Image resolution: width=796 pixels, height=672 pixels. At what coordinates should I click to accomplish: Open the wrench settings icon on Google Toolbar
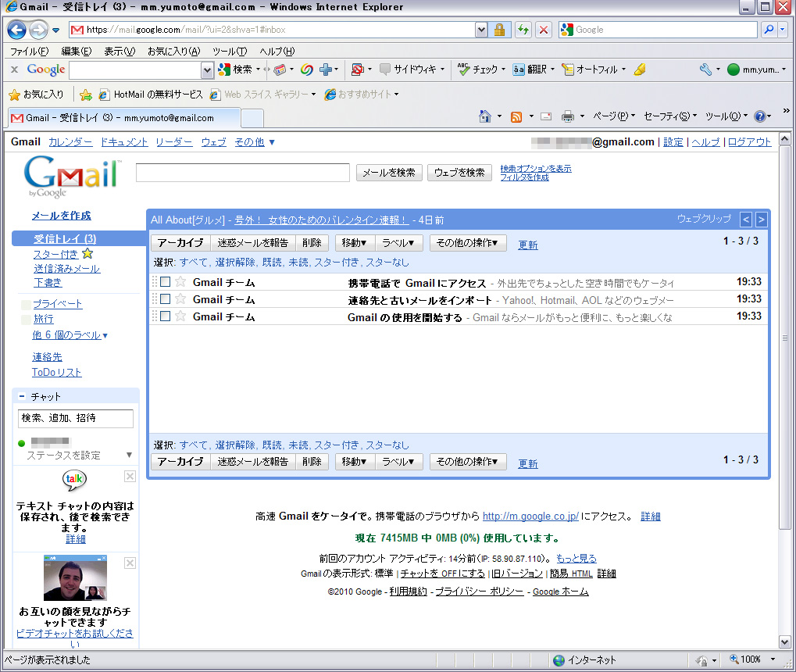[705, 70]
